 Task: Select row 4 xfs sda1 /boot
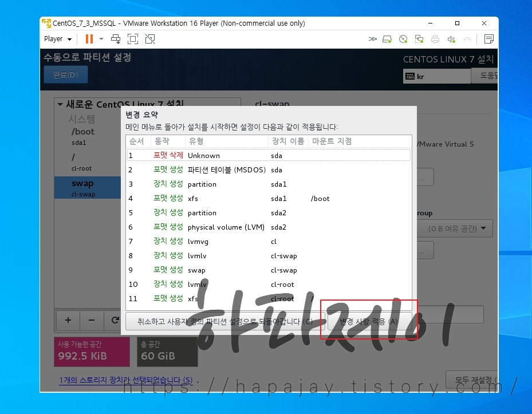(x=269, y=199)
